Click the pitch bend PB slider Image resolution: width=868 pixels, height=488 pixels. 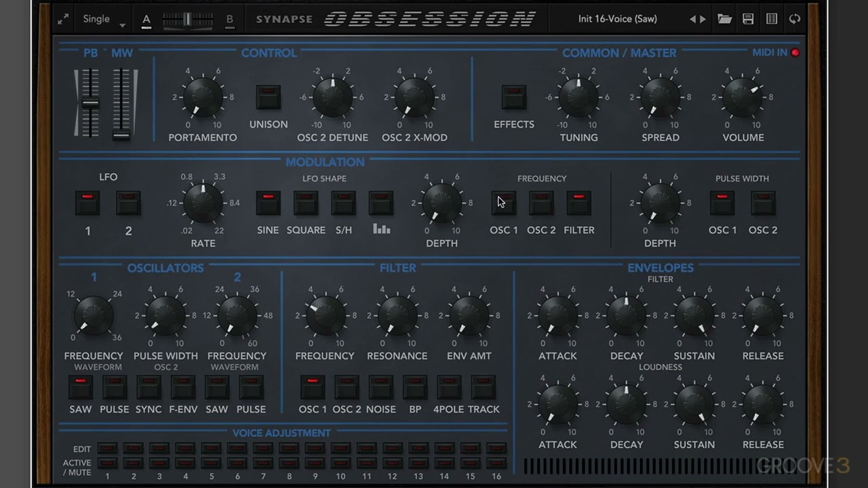point(90,103)
